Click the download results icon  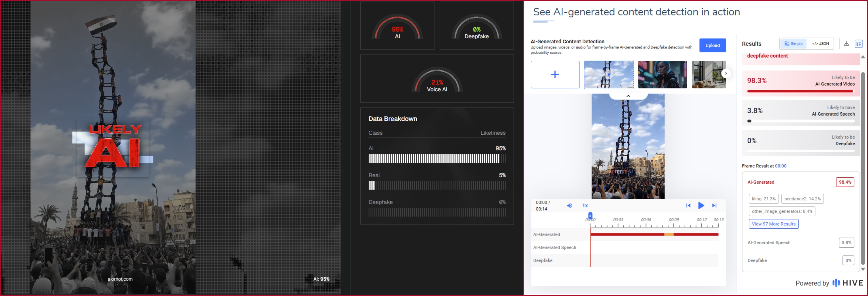tap(846, 44)
